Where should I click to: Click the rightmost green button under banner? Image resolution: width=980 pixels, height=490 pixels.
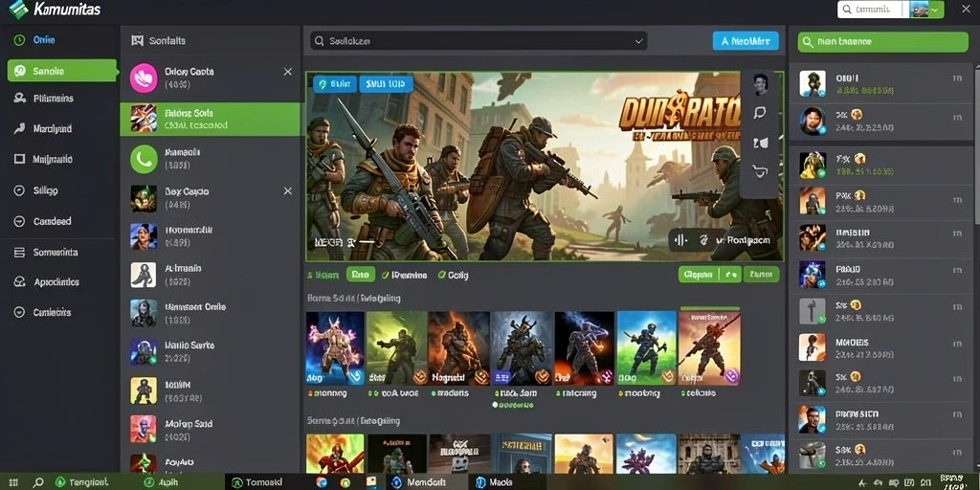pos(761,275)
